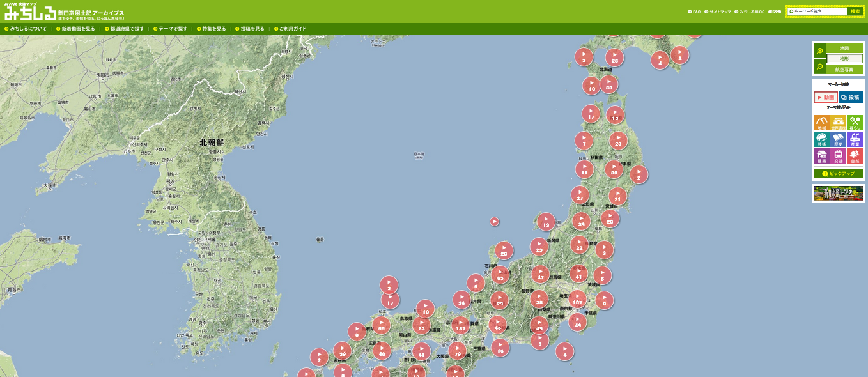This screenshot has width=868, height=377.
Task: Open video cluster marker 45
Action: click(498, 325)
